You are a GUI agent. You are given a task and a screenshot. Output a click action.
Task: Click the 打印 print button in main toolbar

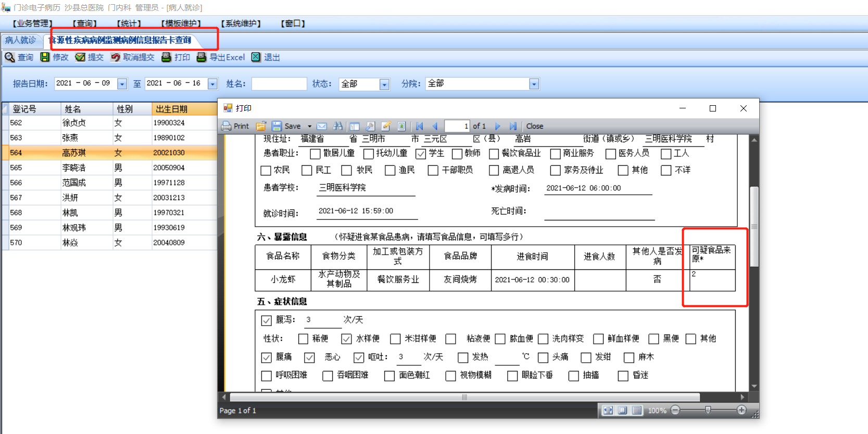coord(176,57)
